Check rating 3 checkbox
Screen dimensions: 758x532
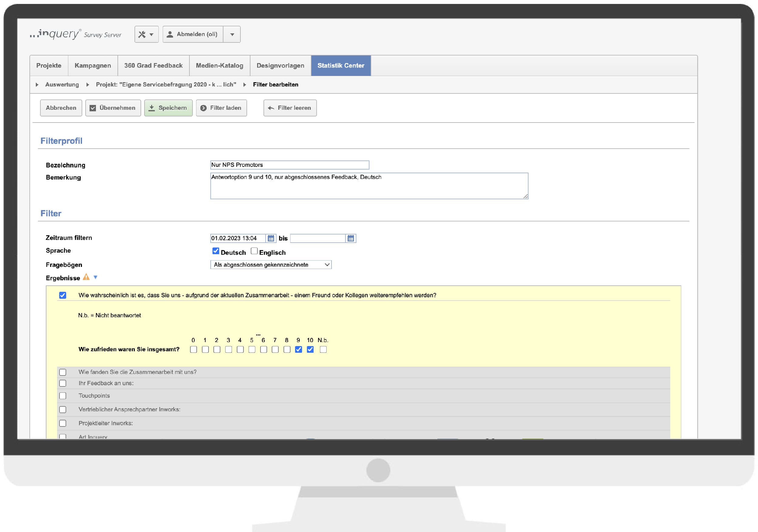[229, 349]
